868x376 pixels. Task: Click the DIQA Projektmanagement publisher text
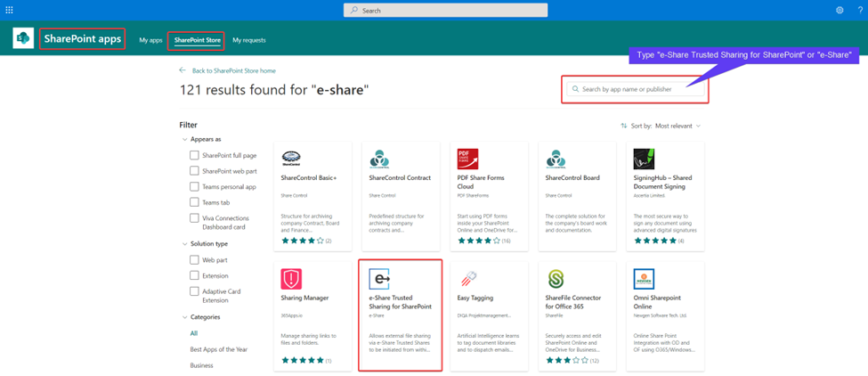click(484, 315)
